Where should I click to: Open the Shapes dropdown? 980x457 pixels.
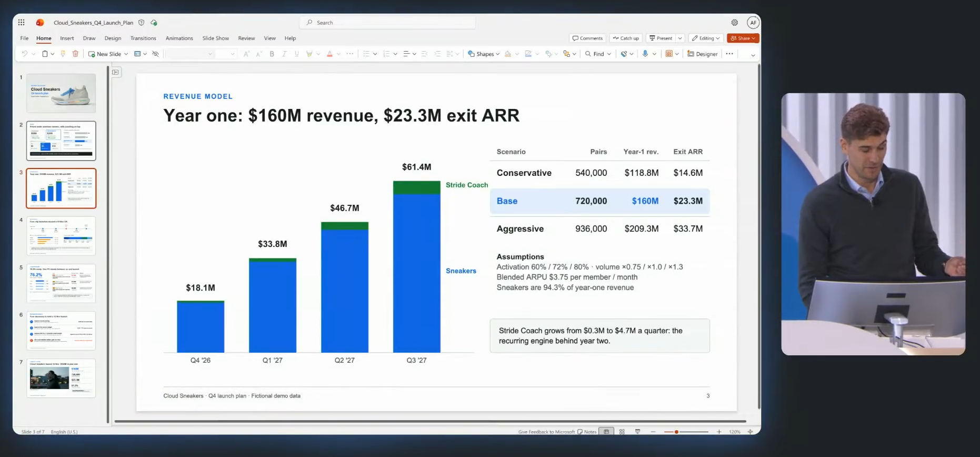(484, 54)
